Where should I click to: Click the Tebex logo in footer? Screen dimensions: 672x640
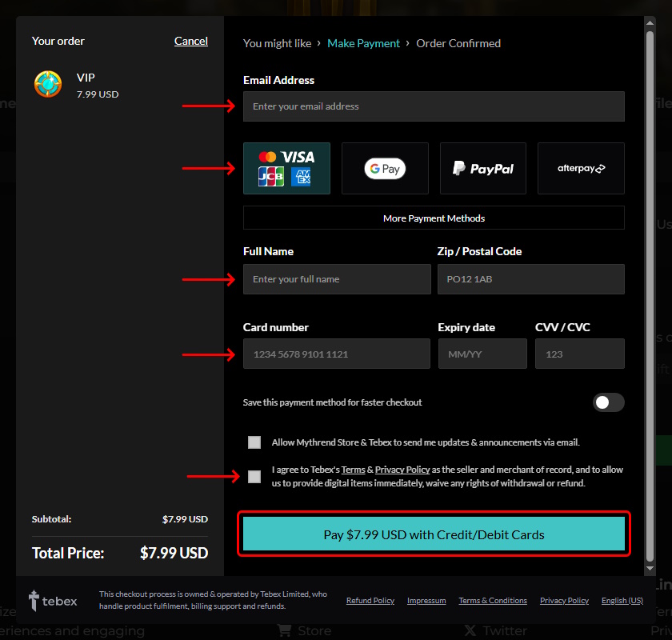click(53, 601)
